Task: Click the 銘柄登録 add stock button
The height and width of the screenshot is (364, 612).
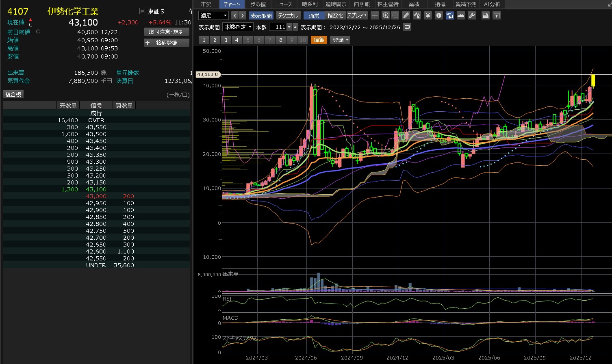Action: coord(167,43)
